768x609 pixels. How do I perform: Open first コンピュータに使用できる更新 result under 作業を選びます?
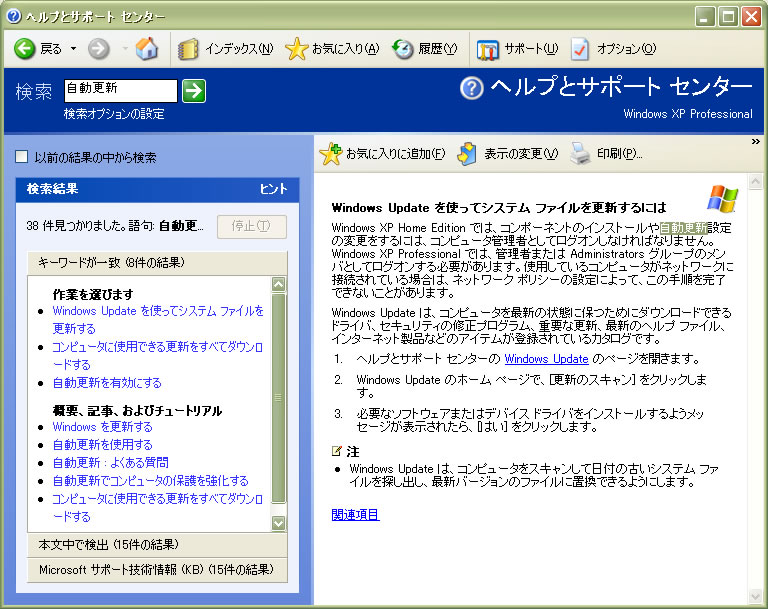[x=157, y=356]
